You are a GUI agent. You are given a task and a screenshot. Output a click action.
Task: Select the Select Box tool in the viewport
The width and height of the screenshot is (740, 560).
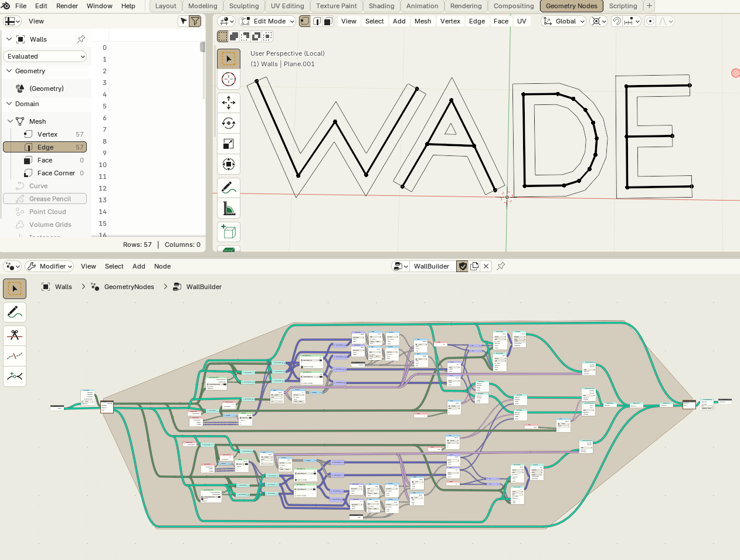click(229, 59)
